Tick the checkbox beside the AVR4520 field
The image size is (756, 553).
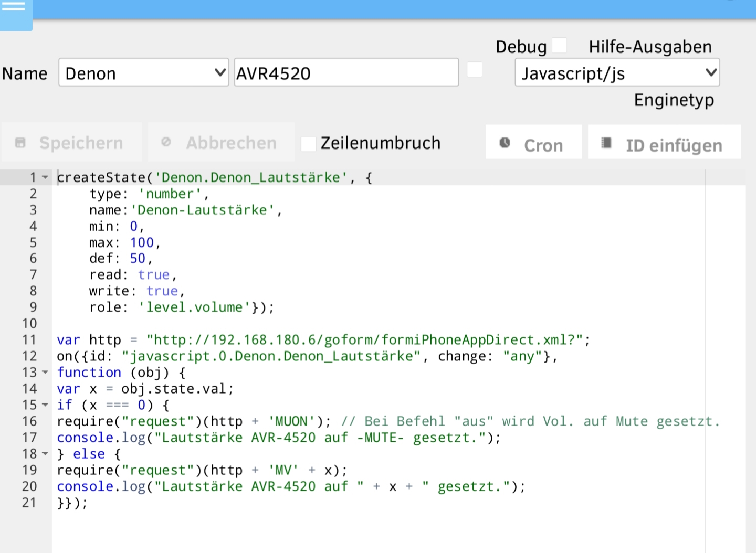(x=475, y=69)
